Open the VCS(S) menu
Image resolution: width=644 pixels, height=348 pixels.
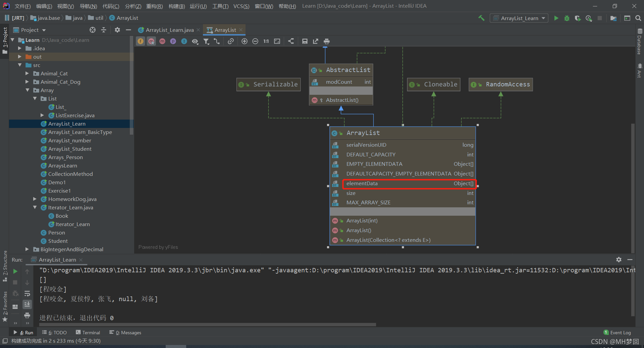[241, 6]
